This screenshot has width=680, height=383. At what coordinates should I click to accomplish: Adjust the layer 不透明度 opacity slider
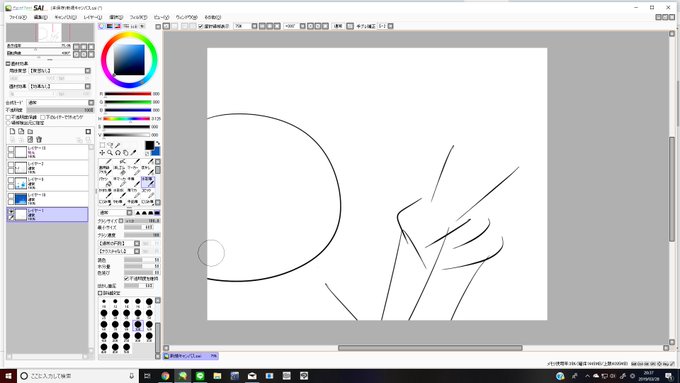pyautogui.click(x=60, y=110)
